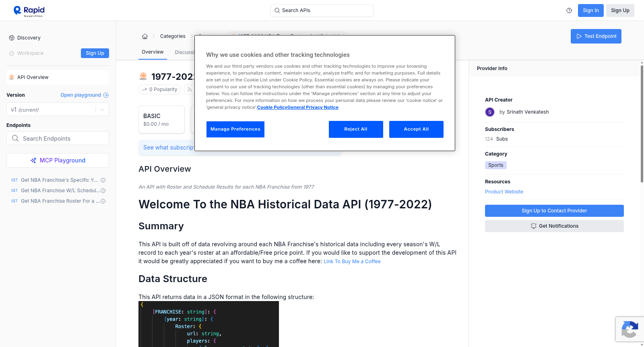
Task: Click Sign Up to Contact Provider
Action: click(554, 211)
